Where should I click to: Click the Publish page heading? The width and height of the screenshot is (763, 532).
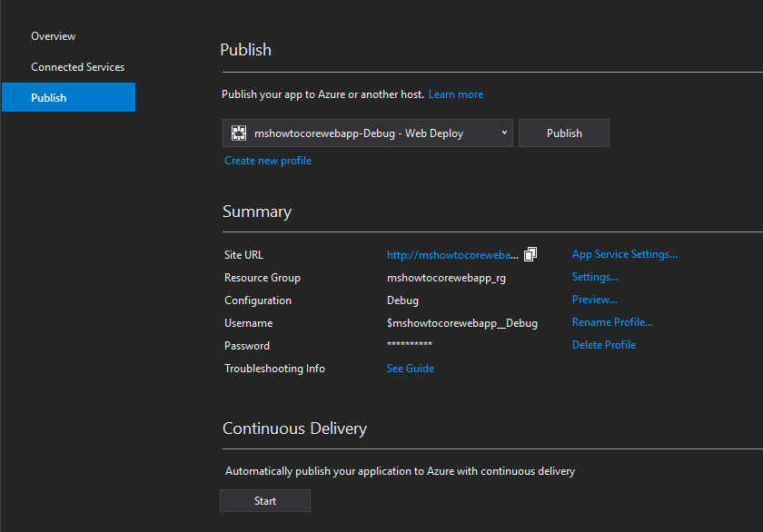[x=246, y=50]
